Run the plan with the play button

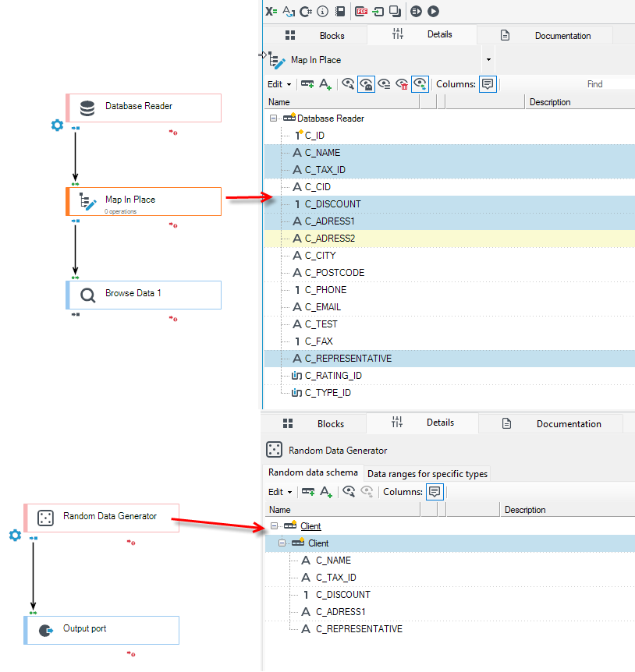pos(434,12)
